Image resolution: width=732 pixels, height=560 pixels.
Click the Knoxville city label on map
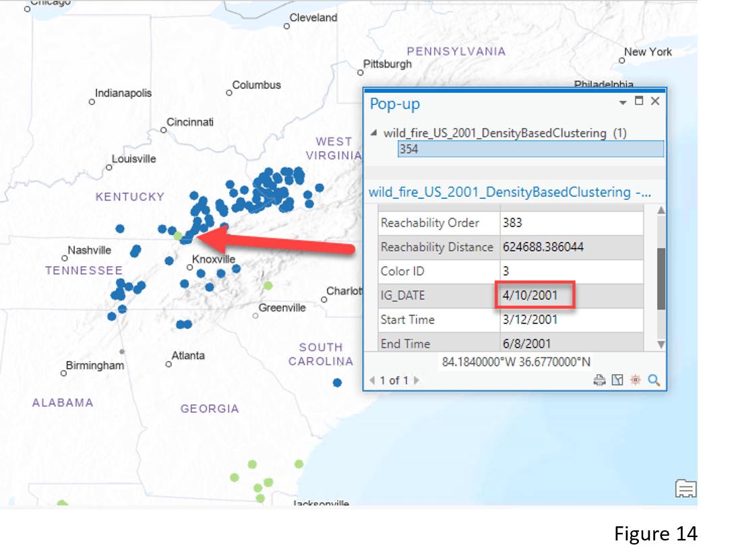tap(214, 259)
